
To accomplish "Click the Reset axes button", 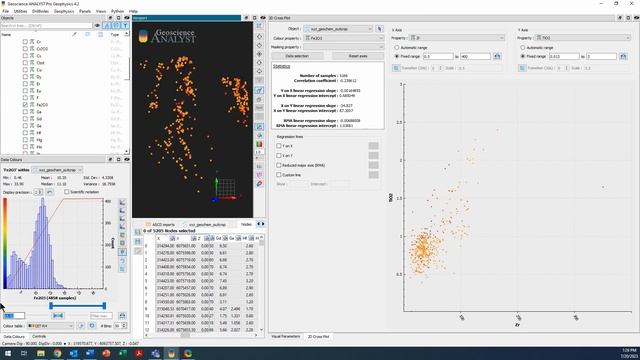I will [x=358, y=56].
